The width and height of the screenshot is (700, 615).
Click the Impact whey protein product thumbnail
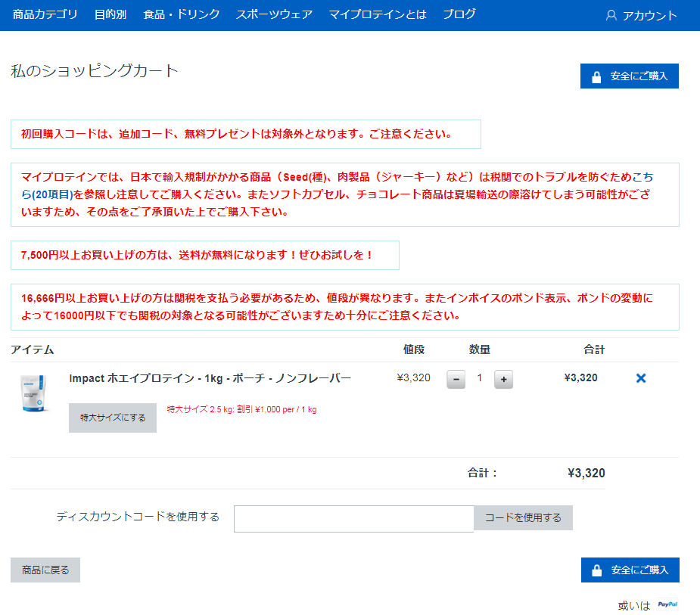tap(34, 393)
